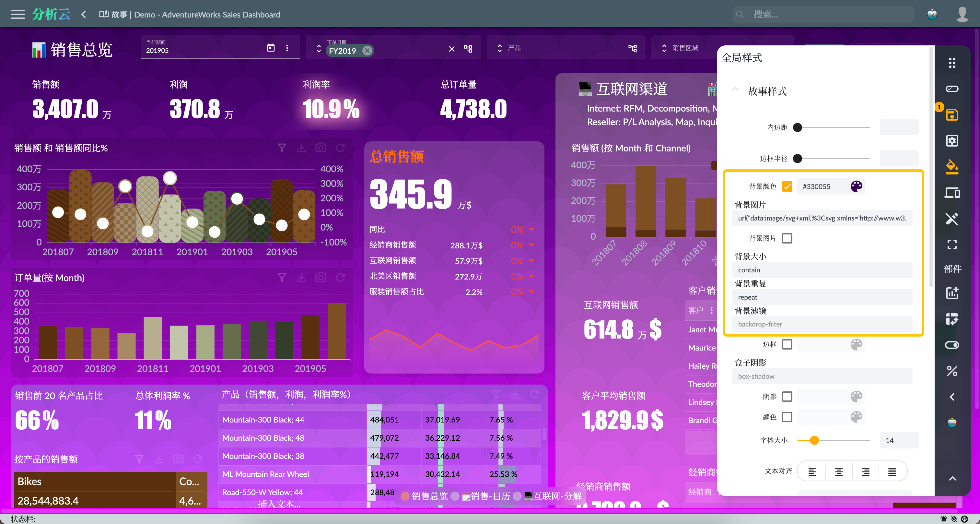Viewport: 980px width, 524px height.
Task: Open the hamburger menu top left
Action: (x=18, y=14)
